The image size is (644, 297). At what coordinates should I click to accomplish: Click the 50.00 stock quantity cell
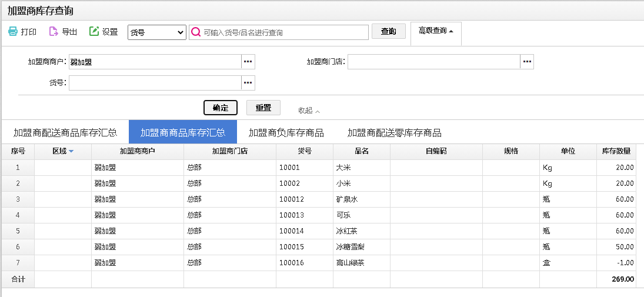(x=616, y=247)
